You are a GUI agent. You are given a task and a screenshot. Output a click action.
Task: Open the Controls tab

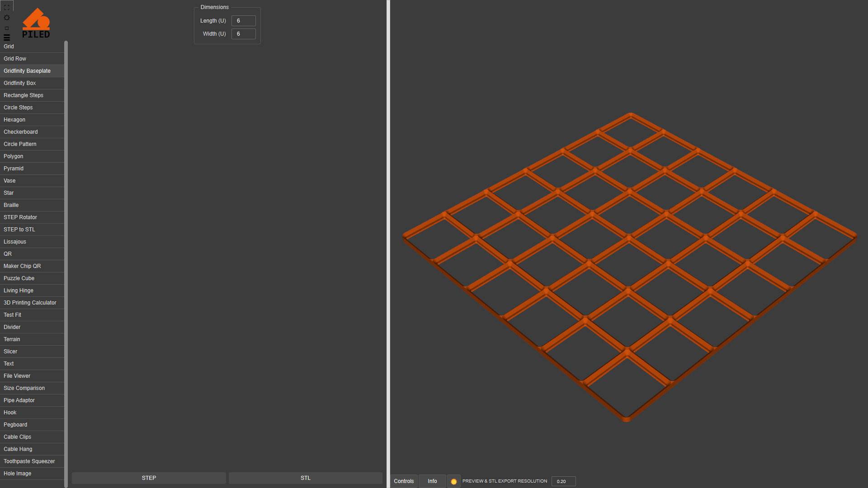point(404,481)
